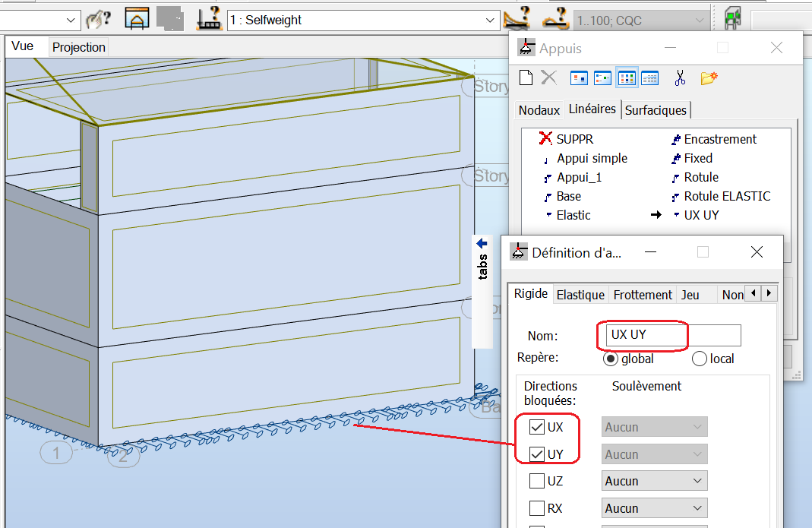Open the Elastique tab in support definition

coord(580,294)
